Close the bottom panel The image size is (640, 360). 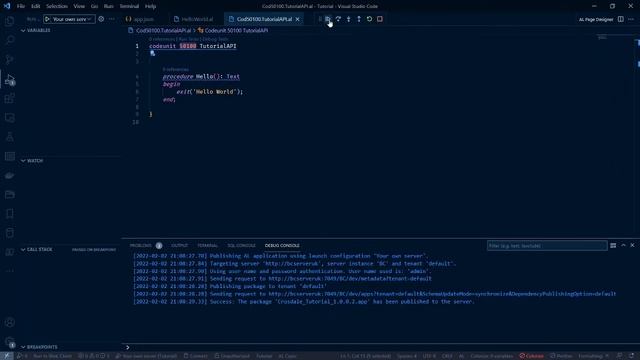(632, 245)
